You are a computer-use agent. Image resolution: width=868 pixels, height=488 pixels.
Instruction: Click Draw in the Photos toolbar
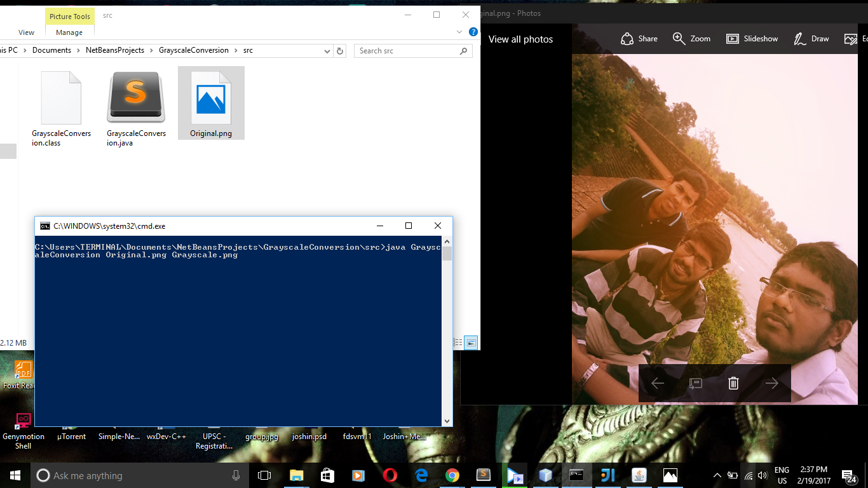811,39
